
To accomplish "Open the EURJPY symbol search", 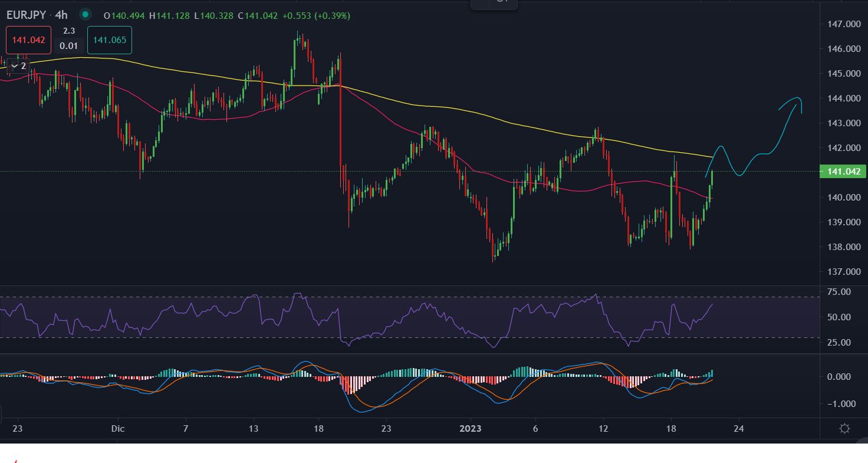I will click(x=27, y=15).
